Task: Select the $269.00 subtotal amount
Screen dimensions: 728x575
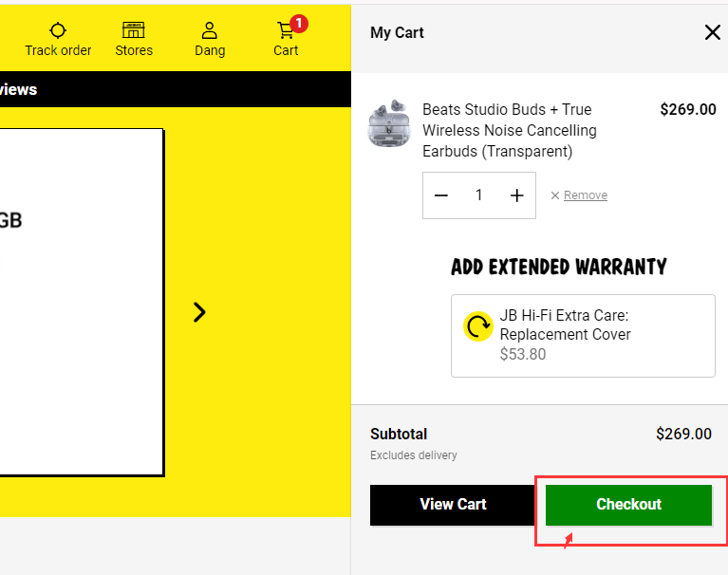Action: tap(683, 434)
